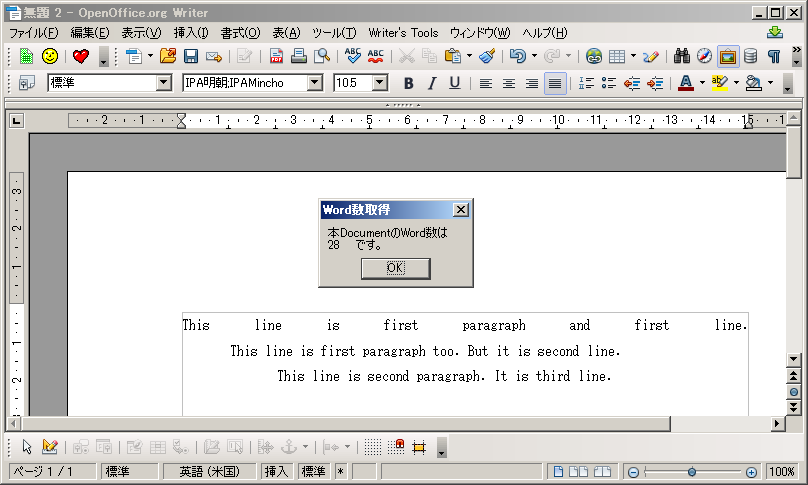This screenshot has width=808, height=485.
Task: Click the Paste clipboard icon
Action: [452, 56]
